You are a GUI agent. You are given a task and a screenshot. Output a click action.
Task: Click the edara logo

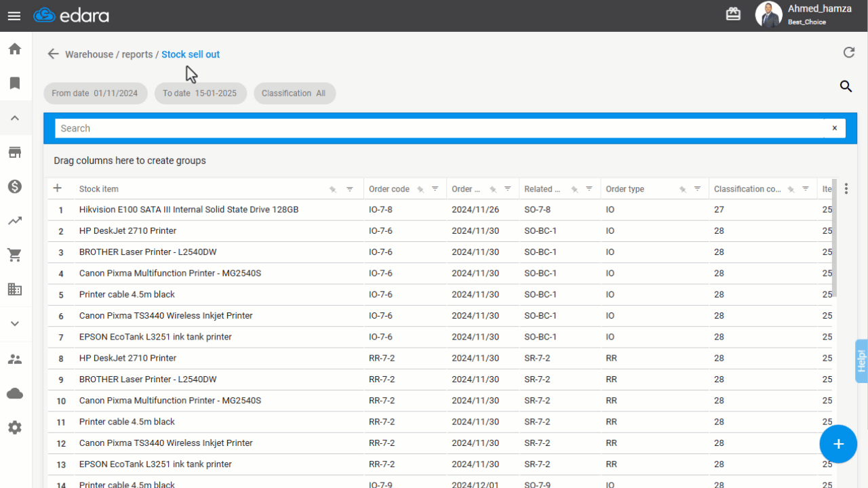point(71,15)
